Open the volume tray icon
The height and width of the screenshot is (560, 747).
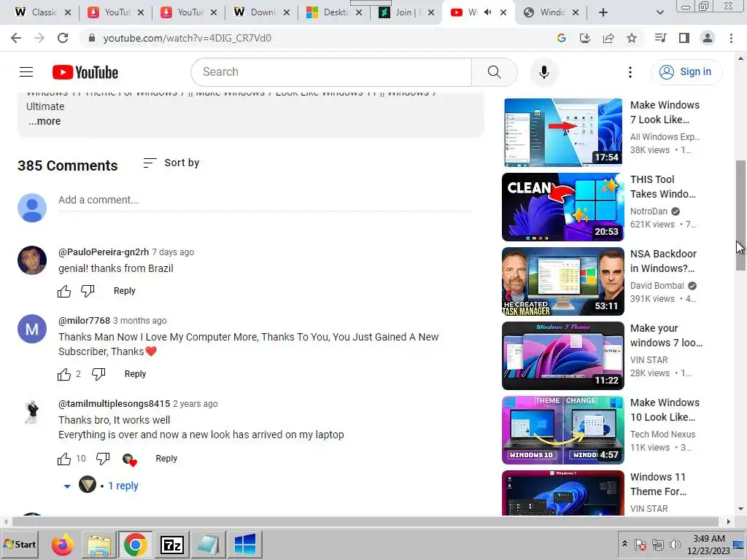point(675,545)
